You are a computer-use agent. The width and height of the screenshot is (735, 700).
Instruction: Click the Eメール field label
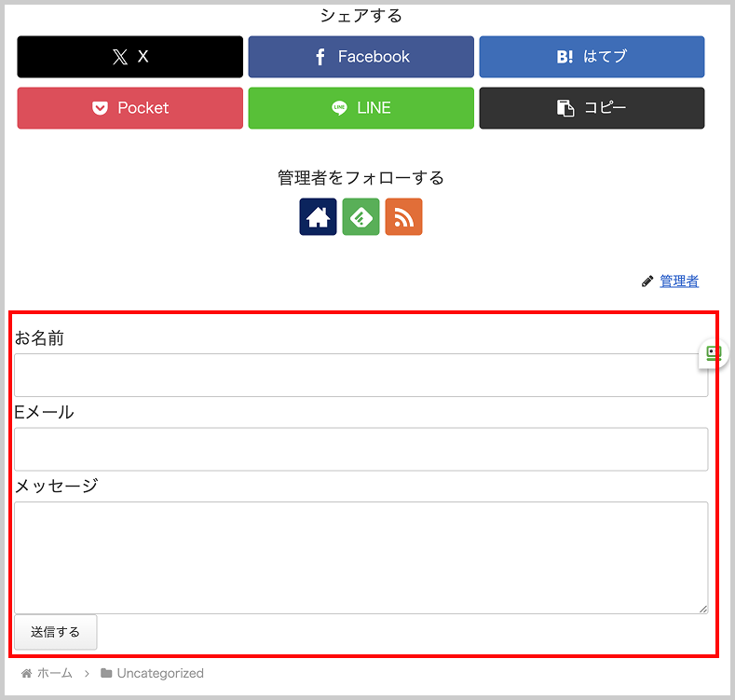(44, 412)
